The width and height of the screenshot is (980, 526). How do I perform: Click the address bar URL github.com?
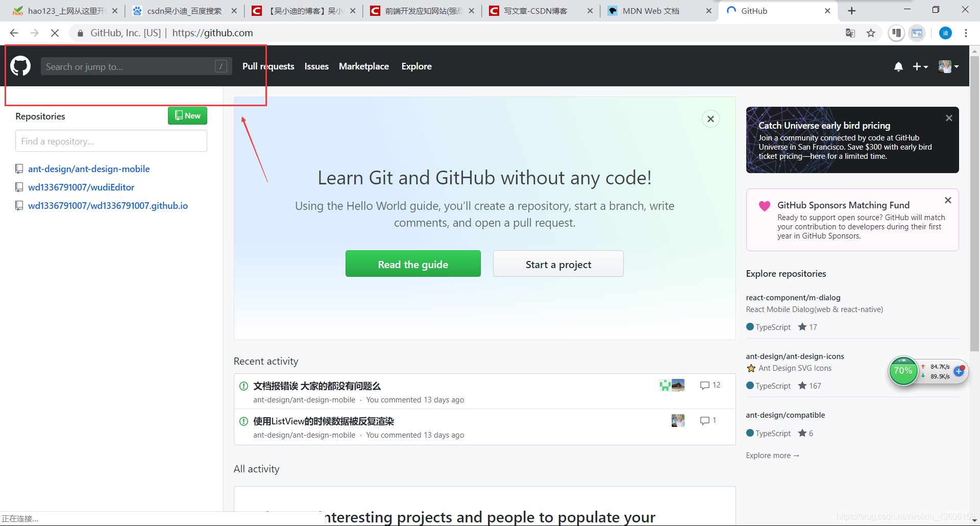[212, 33]
